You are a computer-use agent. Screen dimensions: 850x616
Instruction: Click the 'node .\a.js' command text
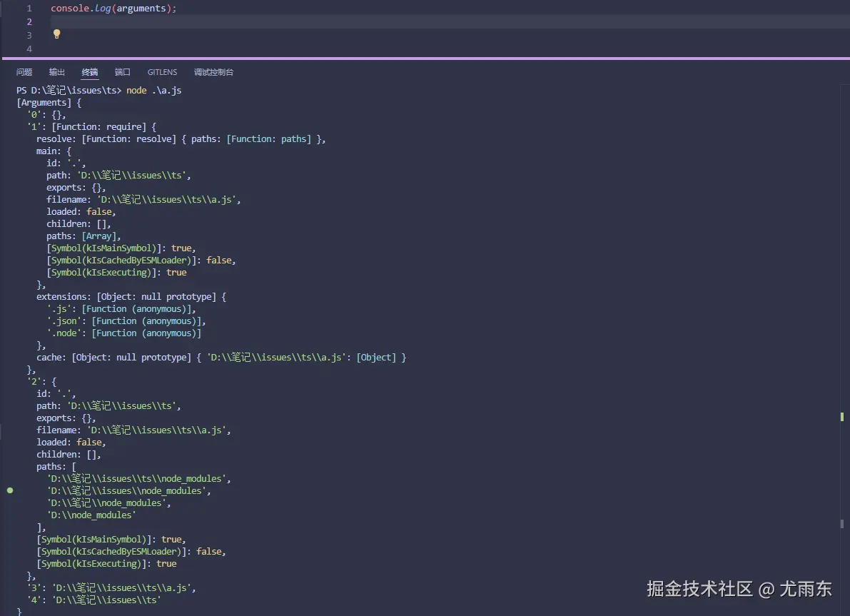pos(154,91)
